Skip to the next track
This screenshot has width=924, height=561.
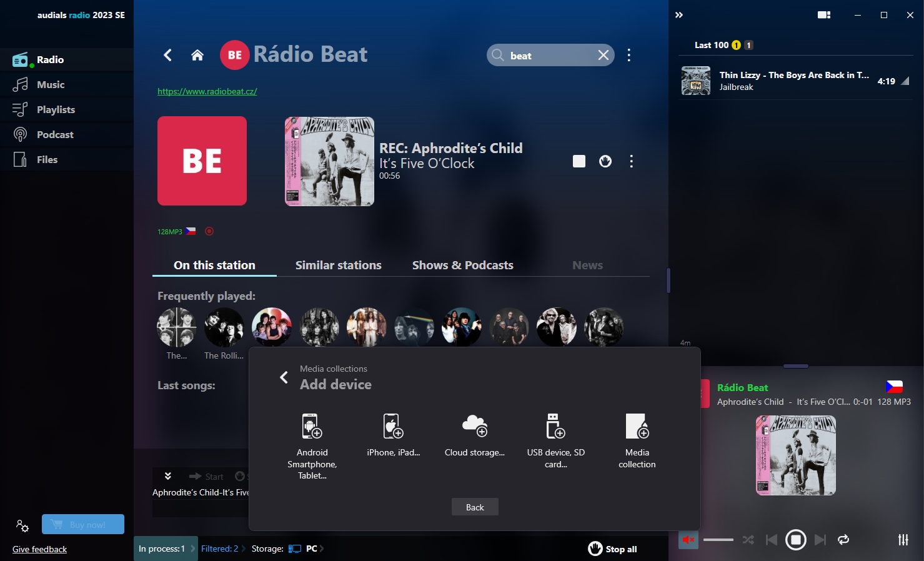click(820, 540)
